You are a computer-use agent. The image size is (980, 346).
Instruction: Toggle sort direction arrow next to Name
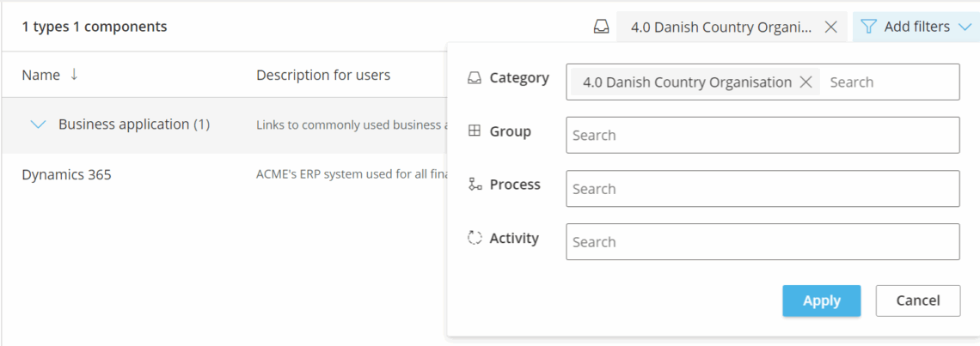[x=74, y=75]
